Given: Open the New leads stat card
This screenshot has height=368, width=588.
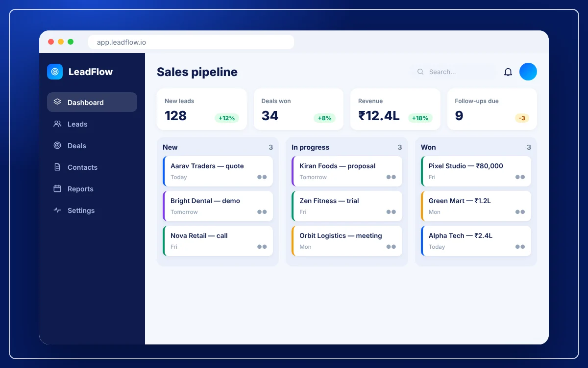Looking at the screenshot, I should 202,109.
